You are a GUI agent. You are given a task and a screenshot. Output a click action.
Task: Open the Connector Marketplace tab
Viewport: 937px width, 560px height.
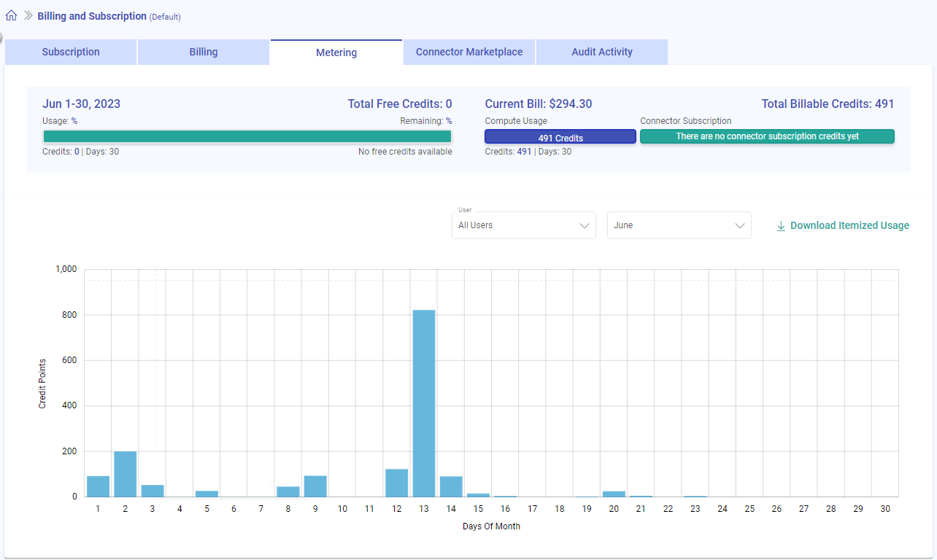point(469,52)
